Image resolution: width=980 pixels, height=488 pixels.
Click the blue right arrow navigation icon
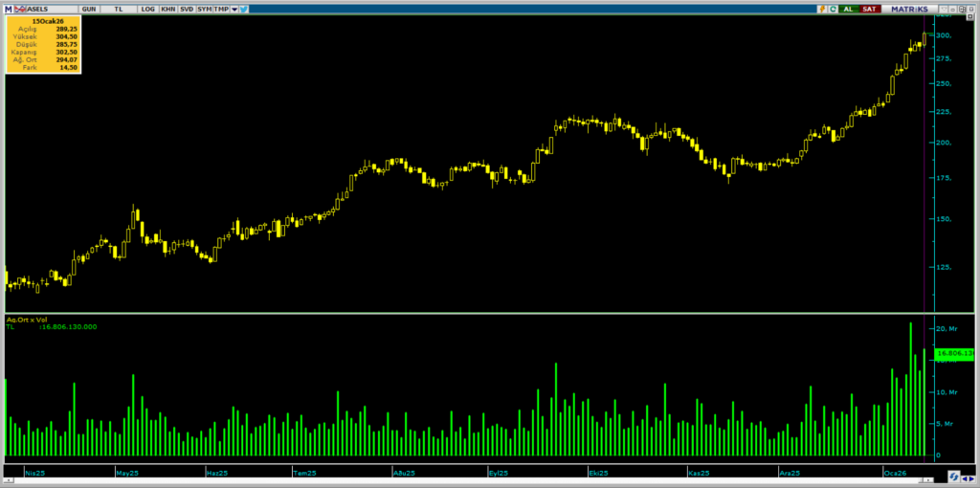[x=972, y=478]
